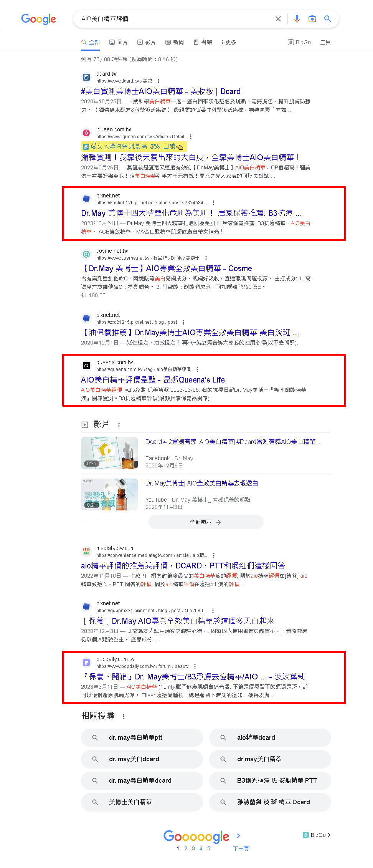Viewport: 373px width, 868px height.
Task: Open 相關搜尋 section options menu
Action: [x=124, y=717]
